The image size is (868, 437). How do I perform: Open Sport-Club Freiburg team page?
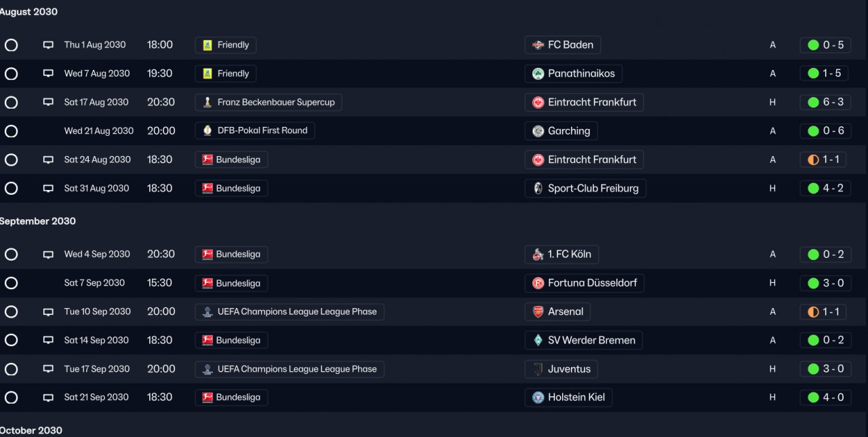click(593, 188)
